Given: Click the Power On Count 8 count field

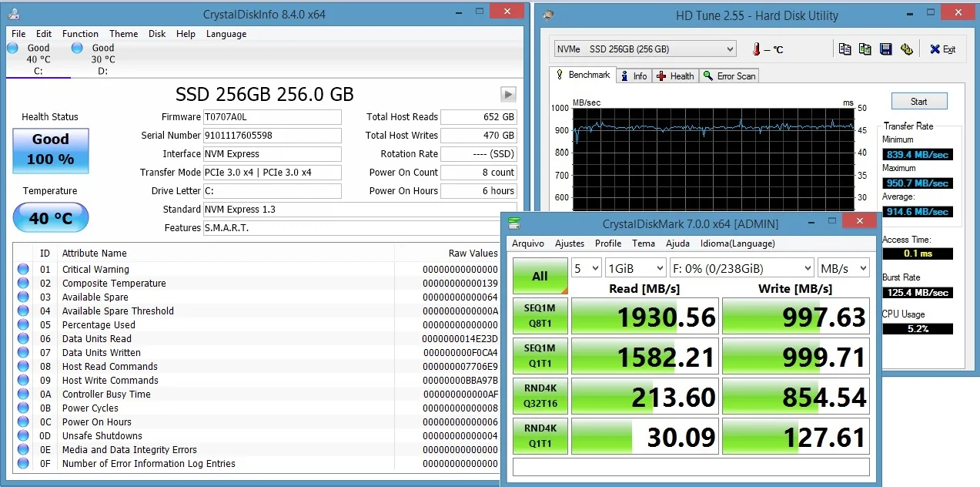Looking at the screenshot, I should click(x=479, y=173).
